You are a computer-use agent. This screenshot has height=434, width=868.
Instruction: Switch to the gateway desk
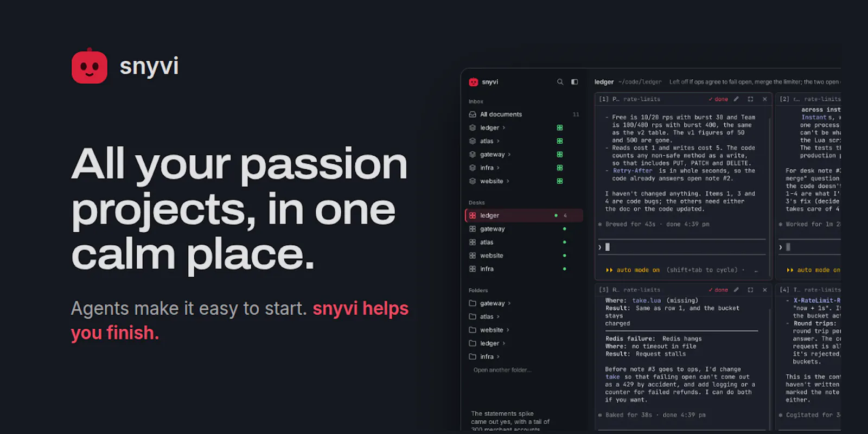(524, 229)
